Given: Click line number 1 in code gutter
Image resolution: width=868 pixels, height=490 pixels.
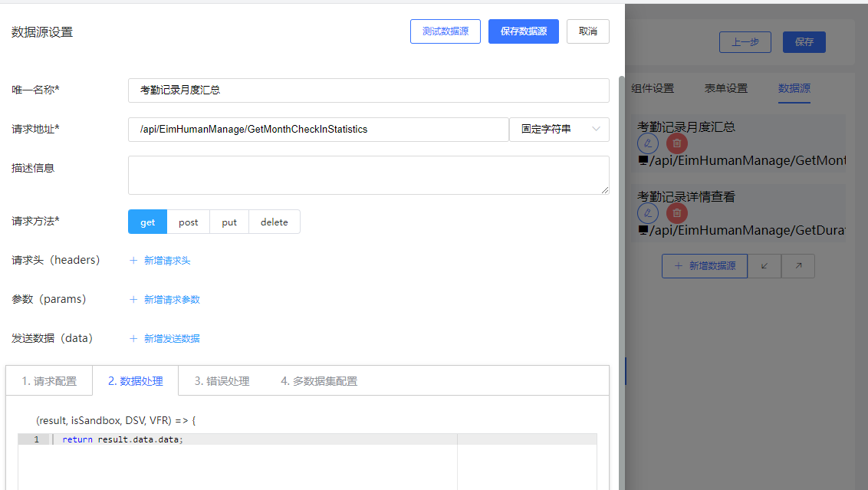Looking at the screenshot, I should coord(37,439).
